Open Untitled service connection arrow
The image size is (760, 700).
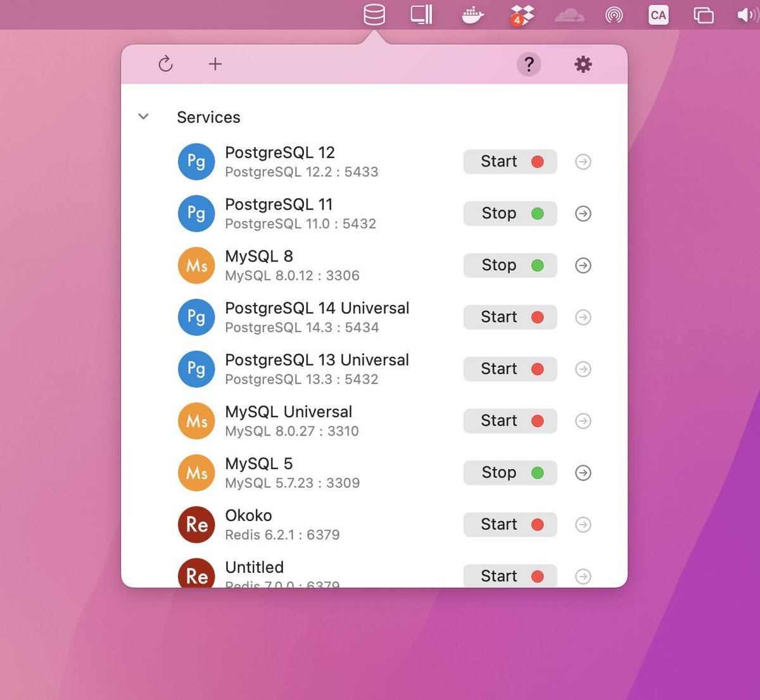click(583, 577)
